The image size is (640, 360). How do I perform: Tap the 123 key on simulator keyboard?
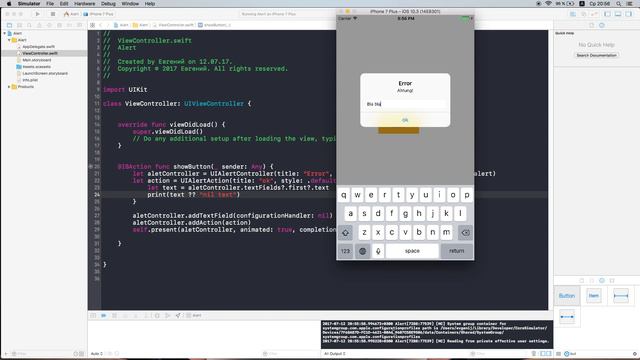(x=345, y=251)
